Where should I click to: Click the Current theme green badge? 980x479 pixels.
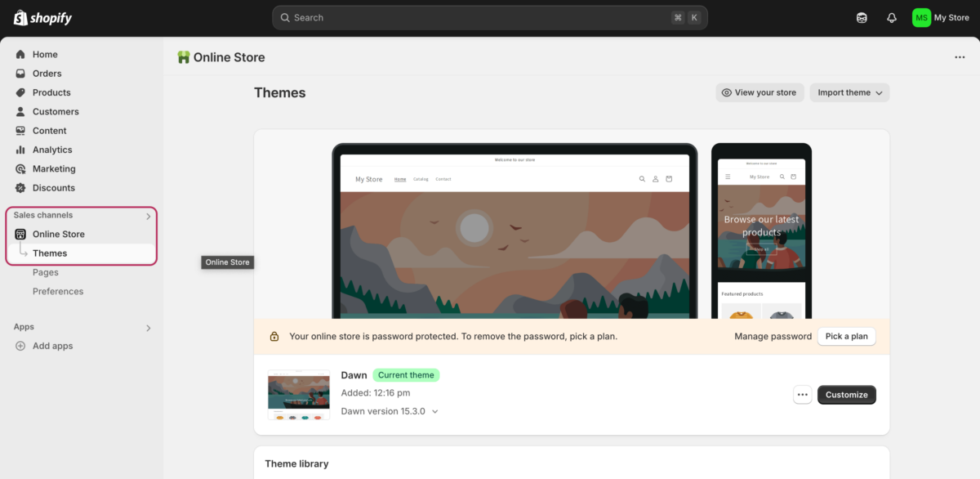point(406,375)
